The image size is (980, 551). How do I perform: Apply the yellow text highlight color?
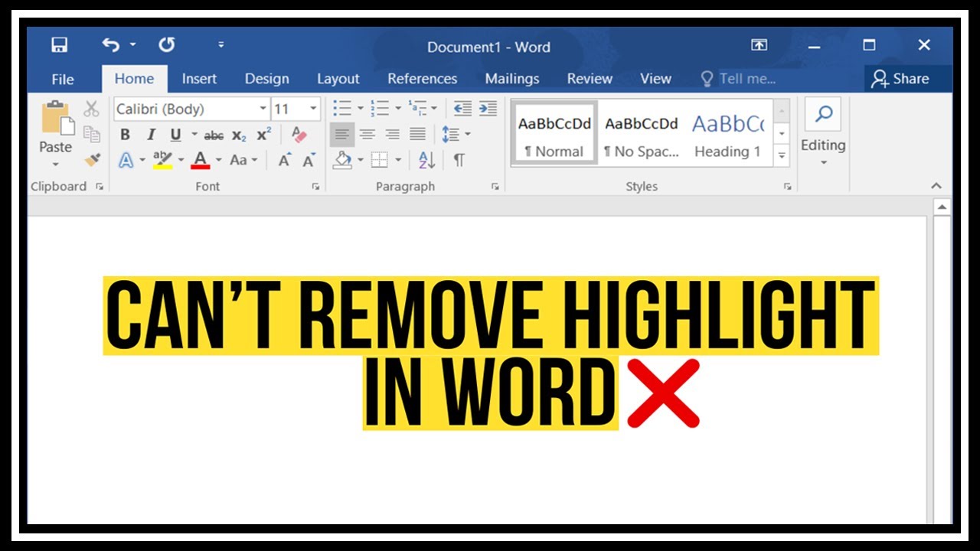pos(162,160)
